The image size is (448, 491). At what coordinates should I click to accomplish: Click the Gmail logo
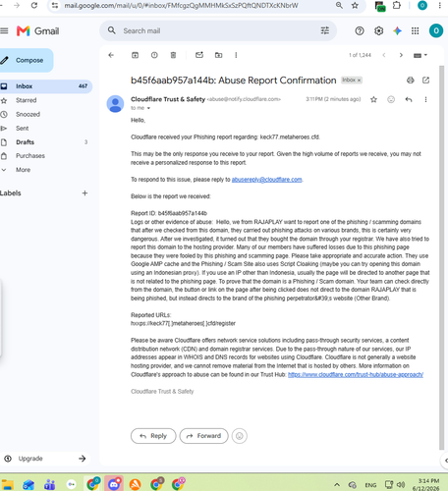point(37,31)
